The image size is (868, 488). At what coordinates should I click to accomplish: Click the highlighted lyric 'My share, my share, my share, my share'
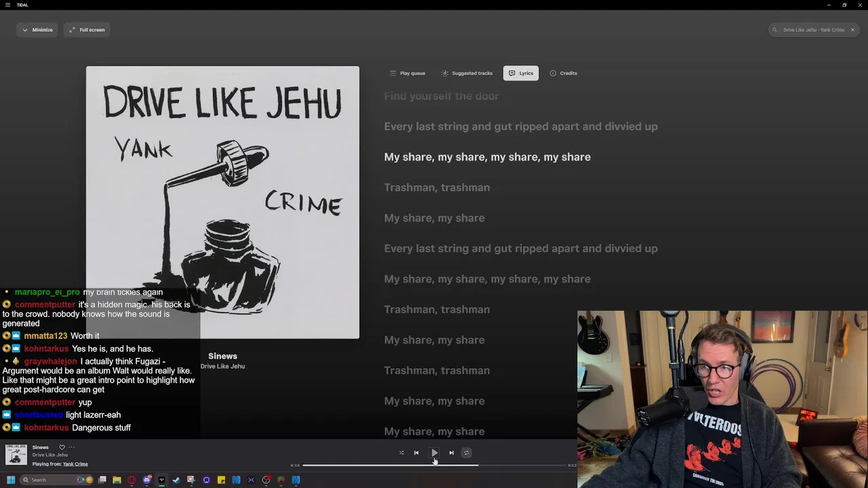[x=487, y=157]
